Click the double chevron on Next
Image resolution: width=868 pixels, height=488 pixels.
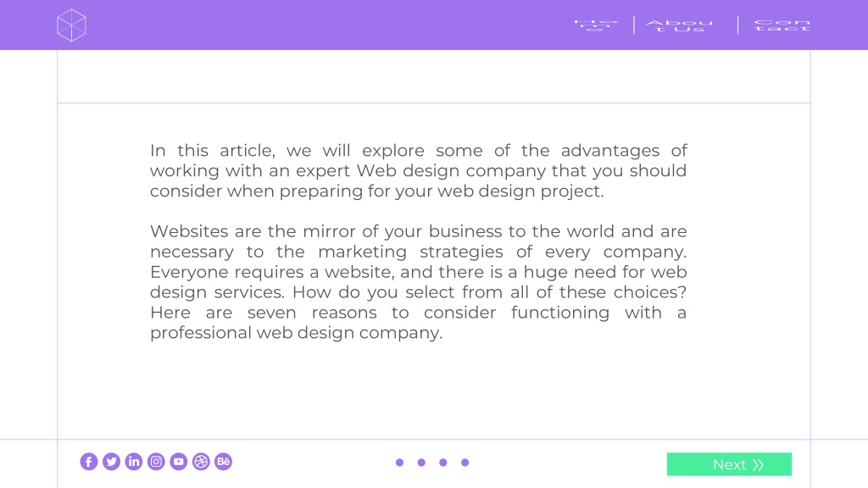coord(758,465)
